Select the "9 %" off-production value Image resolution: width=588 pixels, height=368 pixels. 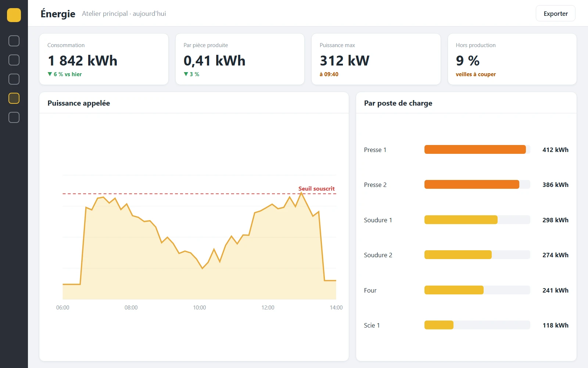pos(468,61)
